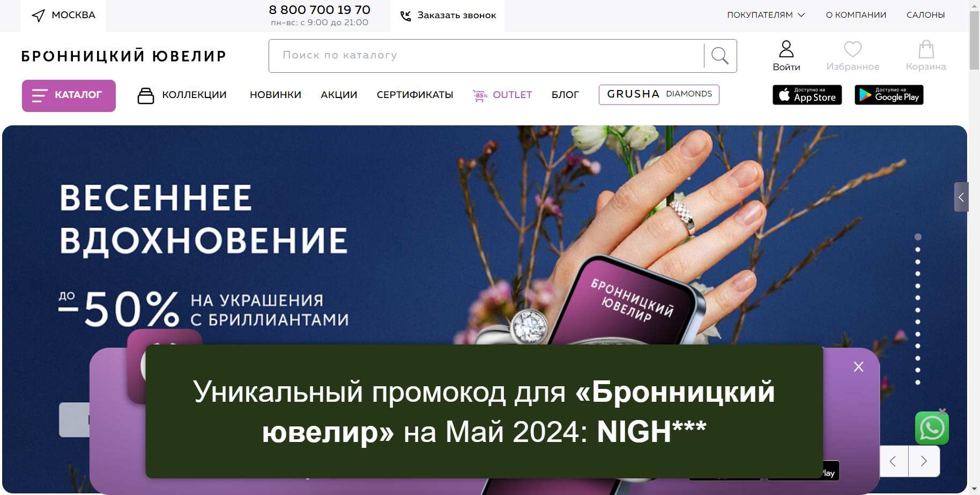Show next banner slide arrow
The height and width of the screenshot is (495, 980).
click(x=924, y=461)
